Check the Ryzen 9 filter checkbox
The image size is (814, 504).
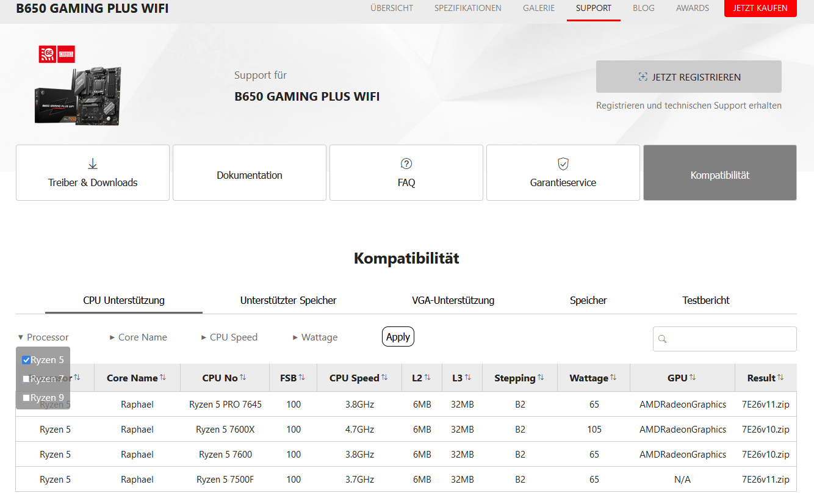click(x=26, y=398)
